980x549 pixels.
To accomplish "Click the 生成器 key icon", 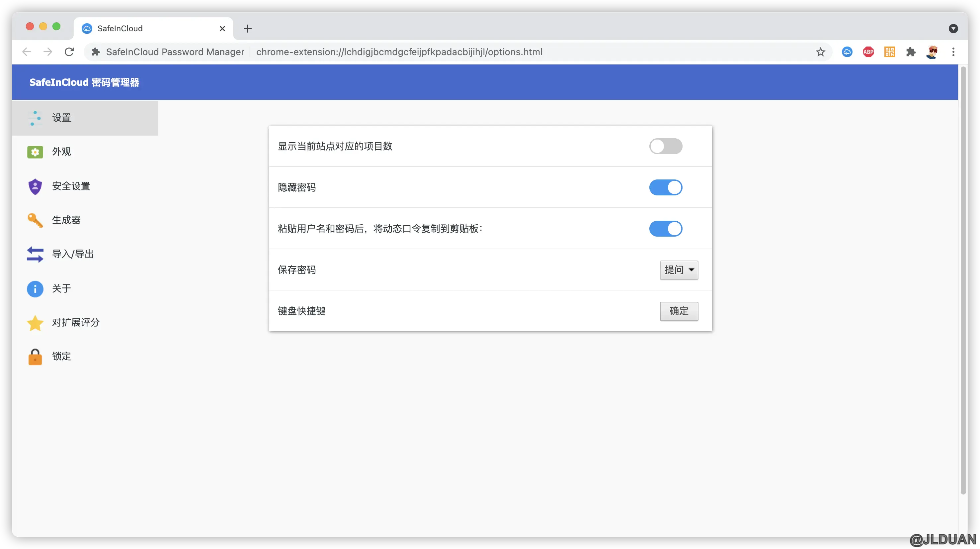I will pos(35,220).
